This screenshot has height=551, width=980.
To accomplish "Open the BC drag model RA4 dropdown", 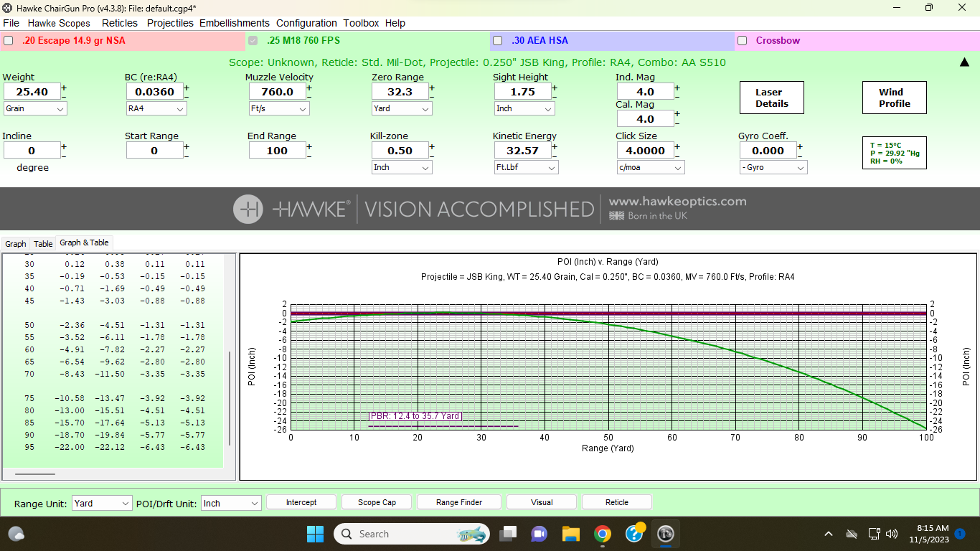I will (x=156, y=108).
